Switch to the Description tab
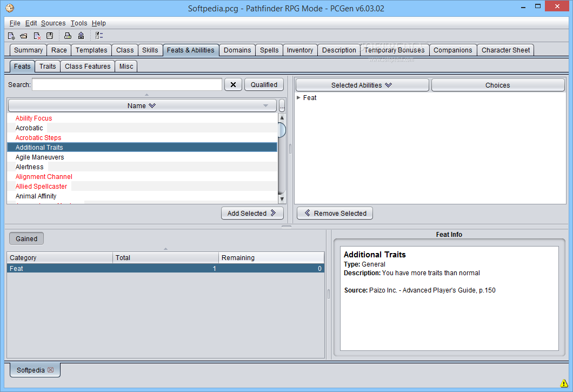 tap(339, 50)
